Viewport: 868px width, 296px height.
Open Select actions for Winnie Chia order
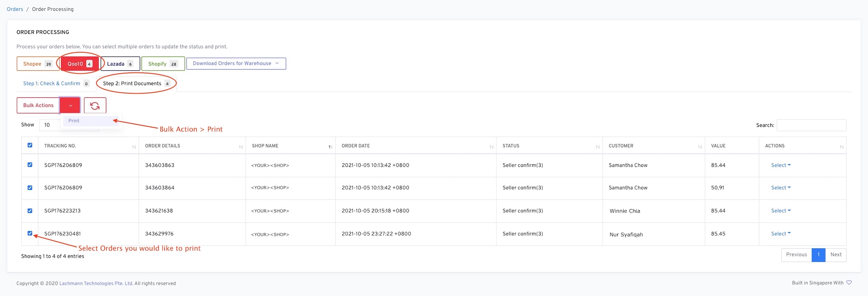point(780,211)
